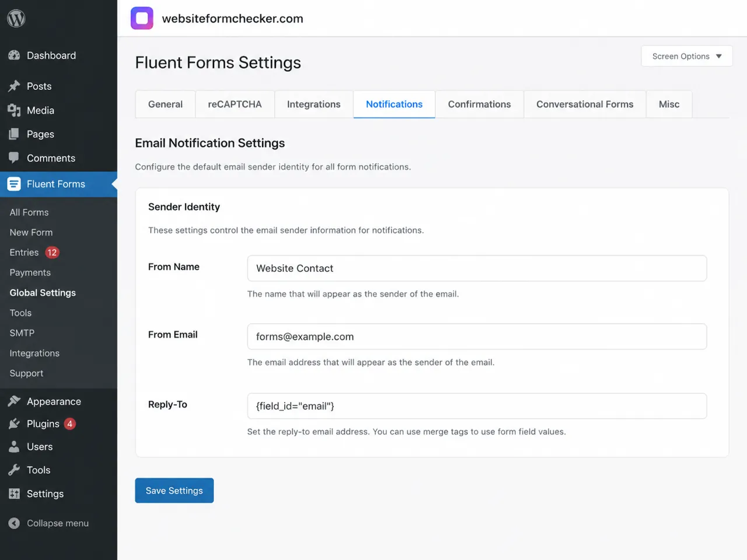
Task: Click the Tools wrench icon
Action: 14,470
